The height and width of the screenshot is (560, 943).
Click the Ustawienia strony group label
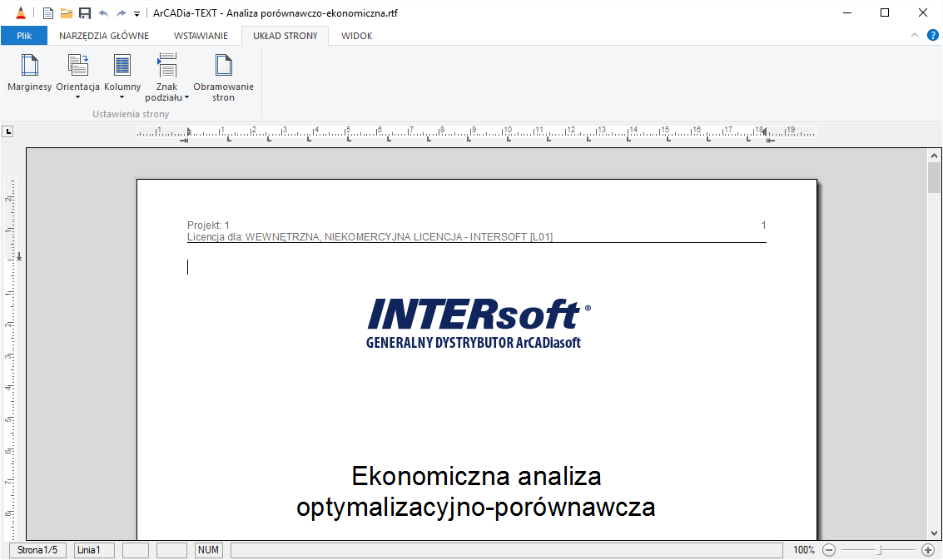(x=131, y=114)
